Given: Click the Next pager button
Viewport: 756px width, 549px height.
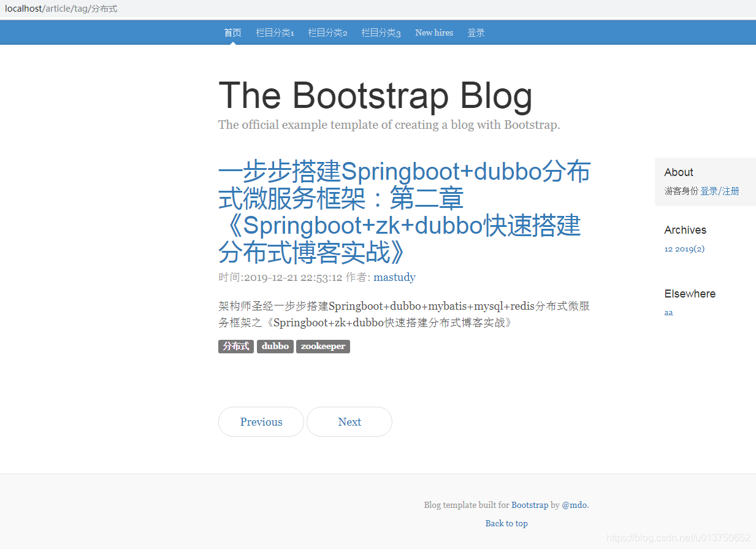Looking at the screenshot, I should coord(349,422).
